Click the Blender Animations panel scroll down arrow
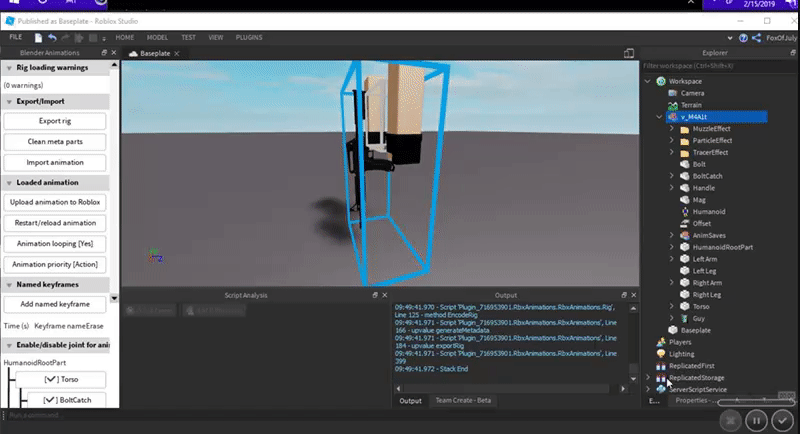 pos(114,298)
